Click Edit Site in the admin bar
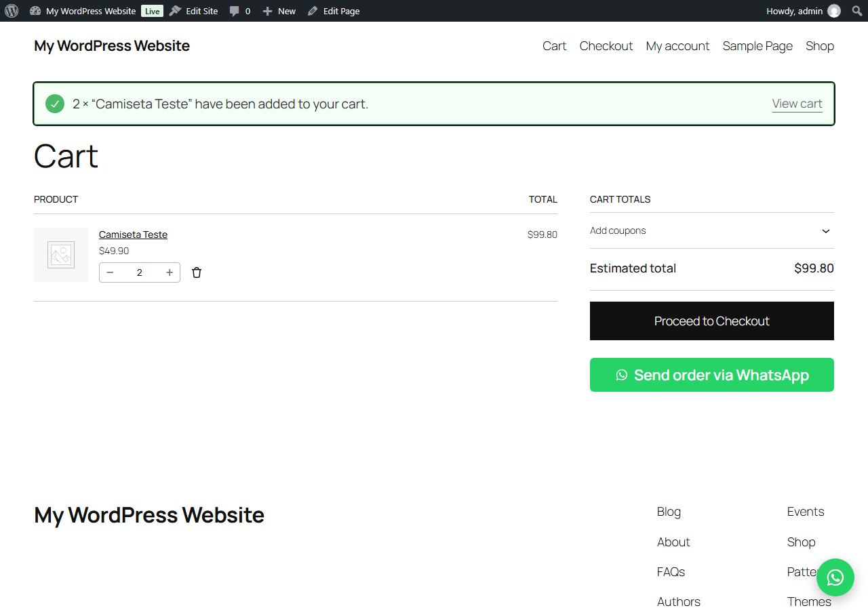The height and width of the screenshot is (610, 868). (x=193, y=11)
